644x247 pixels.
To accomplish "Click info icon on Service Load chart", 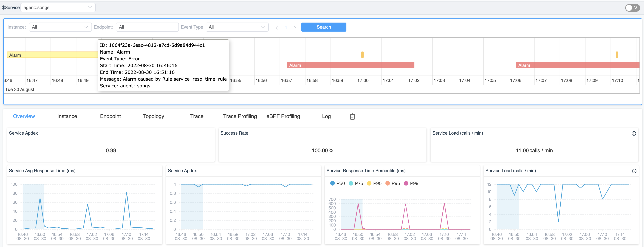I will [634, 171].
